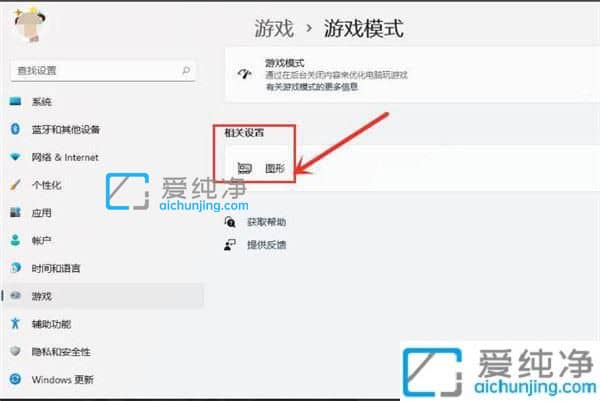Click the 游戏模式 card title text

[x=285, y=63]
